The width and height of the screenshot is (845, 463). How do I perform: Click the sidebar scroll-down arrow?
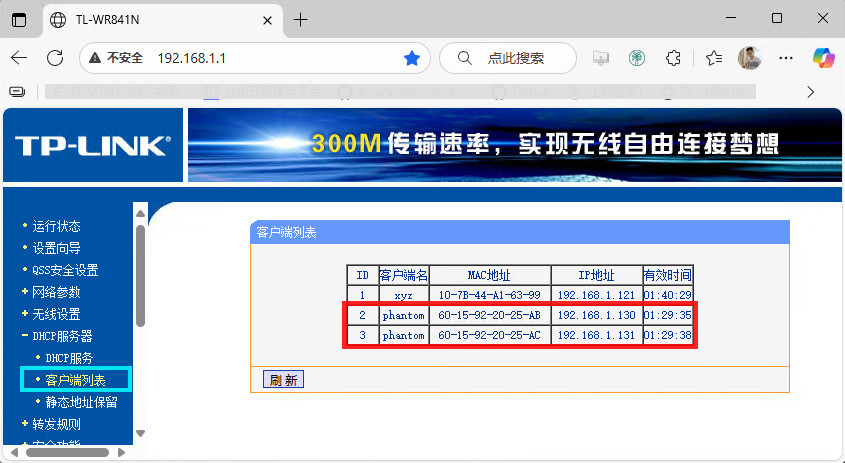[x=141, y=433]
